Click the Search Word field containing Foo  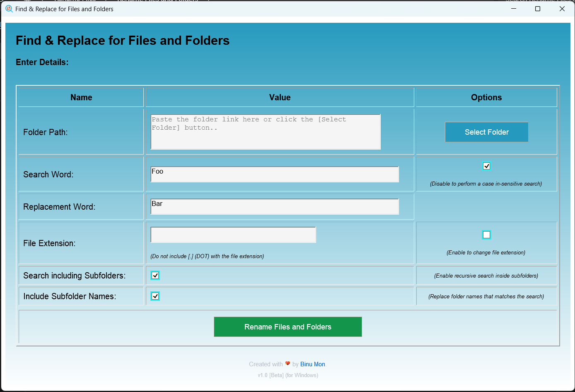(275, 174)
